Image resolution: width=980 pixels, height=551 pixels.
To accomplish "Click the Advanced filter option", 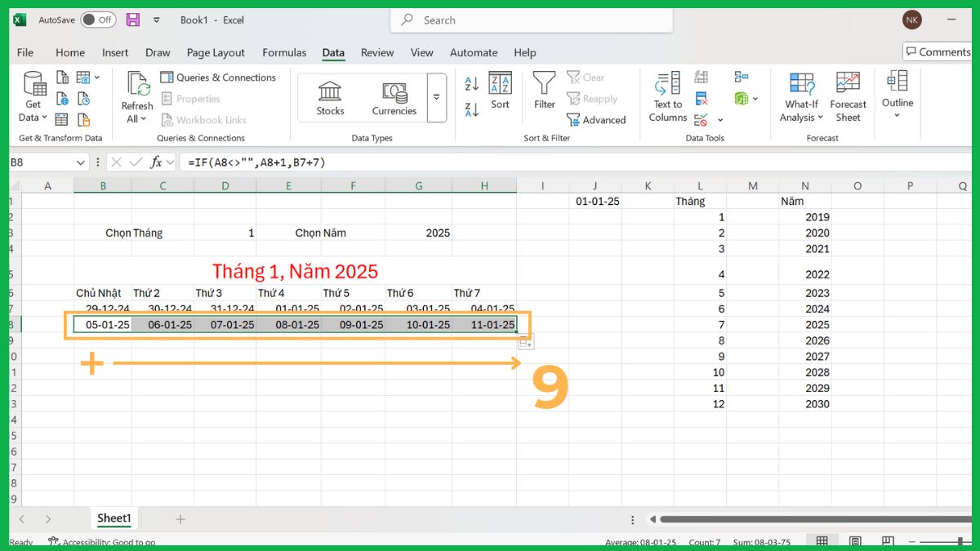I will coord(597,119).
